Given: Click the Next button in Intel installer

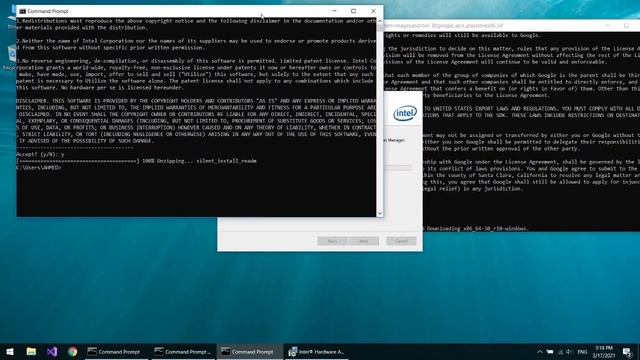Looking at the screenshot, I should pos(364,241).
